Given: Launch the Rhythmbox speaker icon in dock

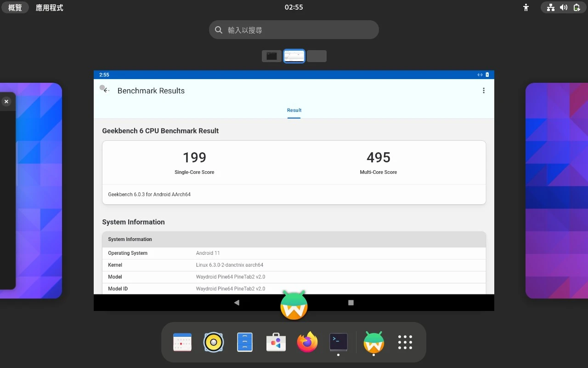Looking at the screenshot, I should point(214,342).
